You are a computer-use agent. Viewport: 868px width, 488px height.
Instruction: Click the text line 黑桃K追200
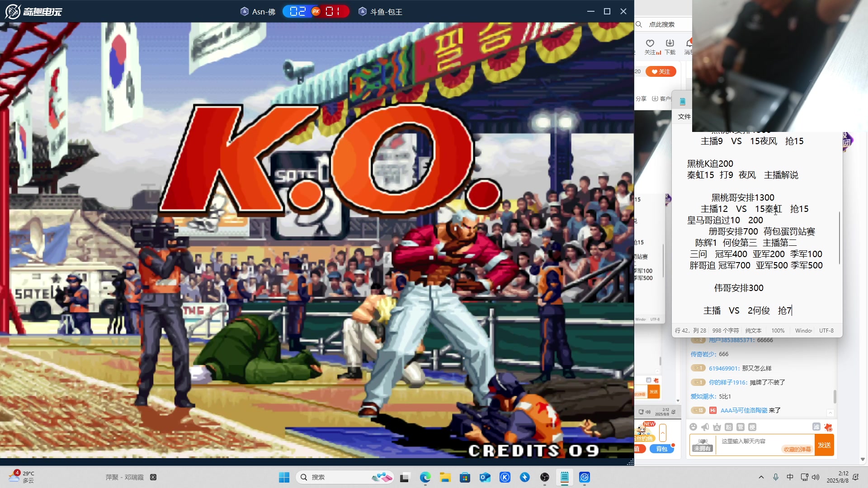click(x=710, y=164)
